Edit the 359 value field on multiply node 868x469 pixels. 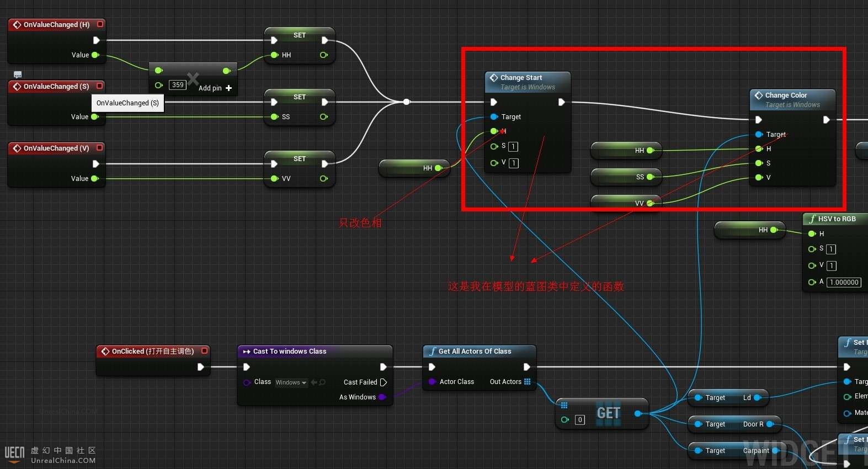point(178,85)
